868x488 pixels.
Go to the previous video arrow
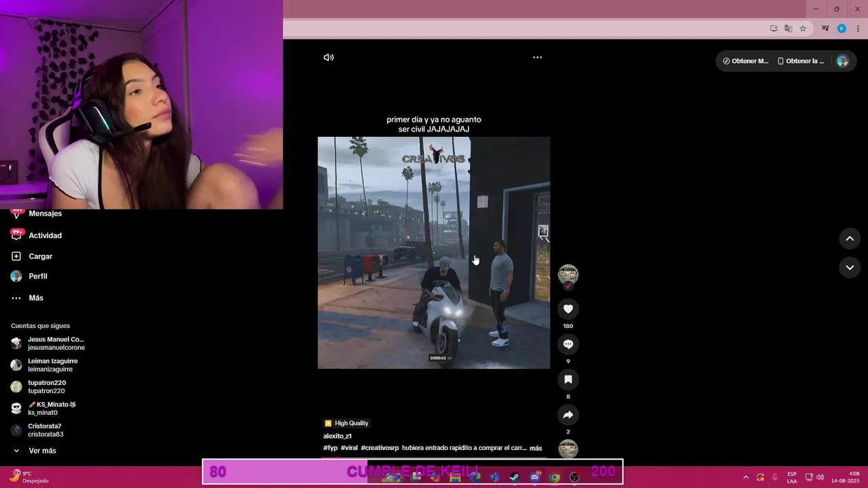coord(850,239)
